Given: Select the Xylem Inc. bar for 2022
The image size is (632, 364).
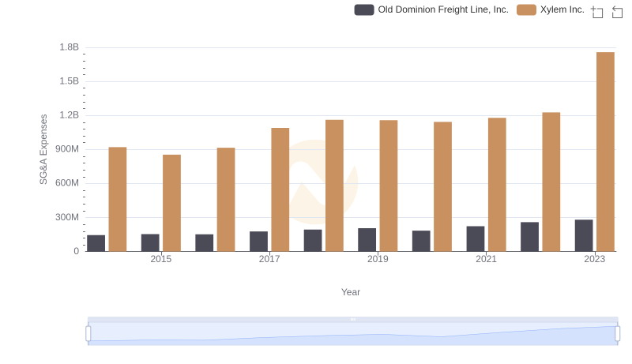Looking at the screenshot, I should (551, 182).
